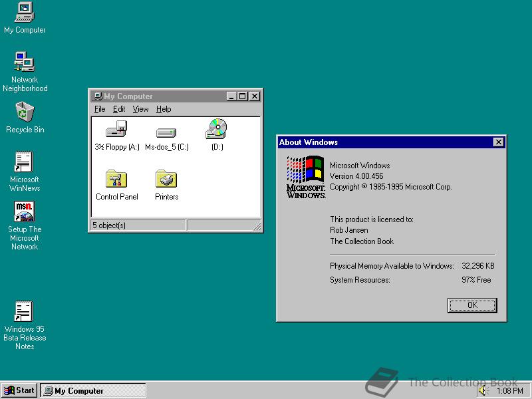The width and height of the screenshot is (532, 399).
Task: Click 'This product is licensed to:' text
Action: (372, 219)
